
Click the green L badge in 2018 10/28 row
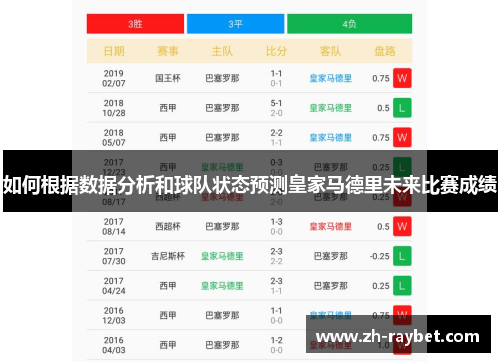coord(402,108)
